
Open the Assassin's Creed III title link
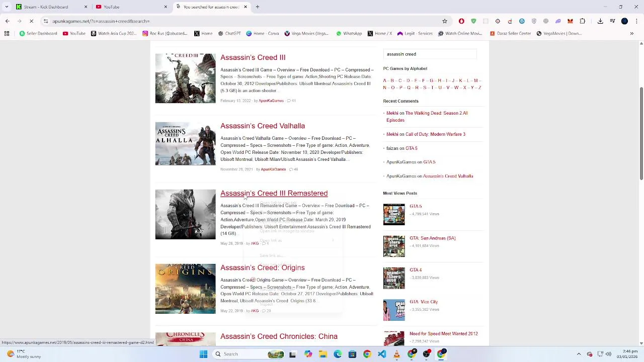coord(253,58)
